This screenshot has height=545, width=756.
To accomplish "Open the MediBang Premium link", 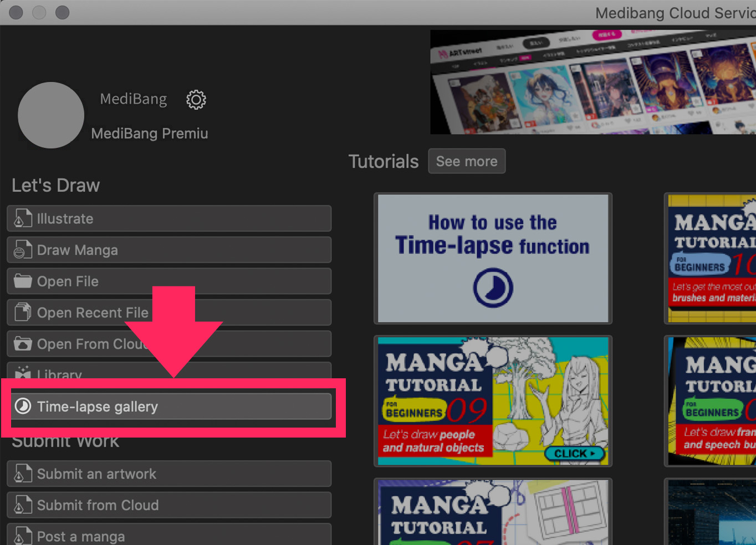I will pyautogui.click(x=150, y=133).
